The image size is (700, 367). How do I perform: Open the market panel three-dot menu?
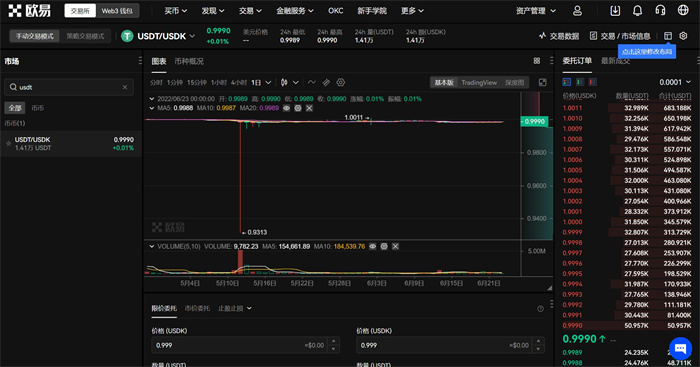click(x=140, y=61)
